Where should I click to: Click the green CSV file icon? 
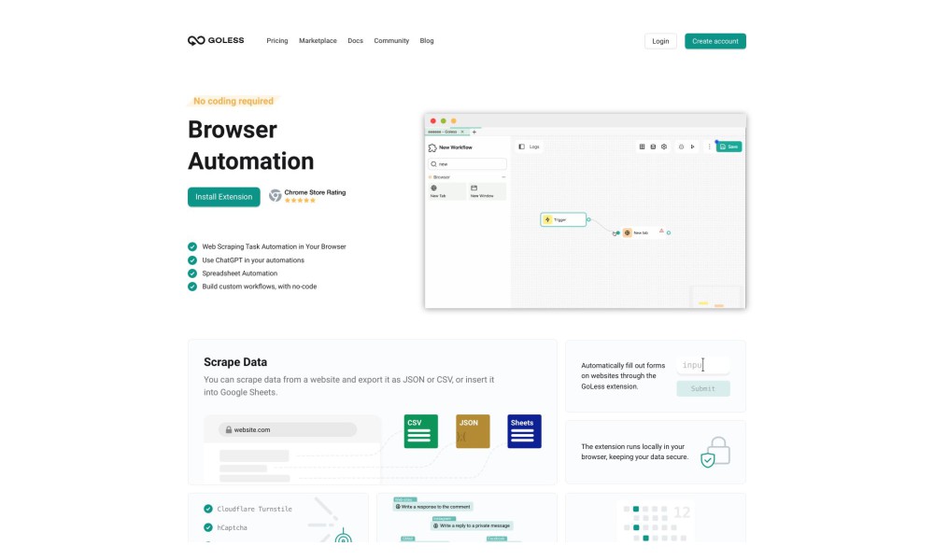pyautogui.click(x=420, y=431)
